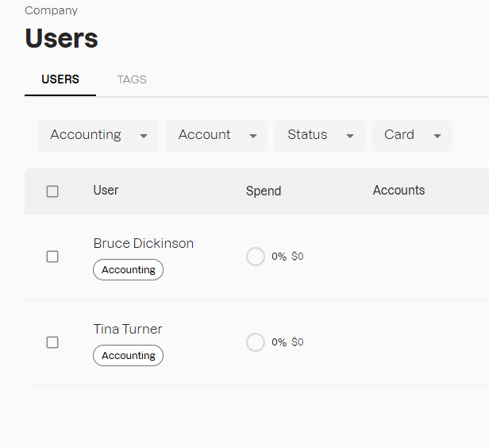Expand the Card filter dropdown
Screen dimensions: 489x448
[411, 136]
